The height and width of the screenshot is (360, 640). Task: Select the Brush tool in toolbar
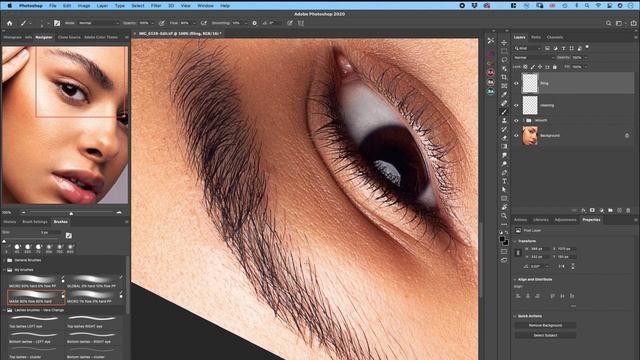pyautogui.click(x=504, y=112)
